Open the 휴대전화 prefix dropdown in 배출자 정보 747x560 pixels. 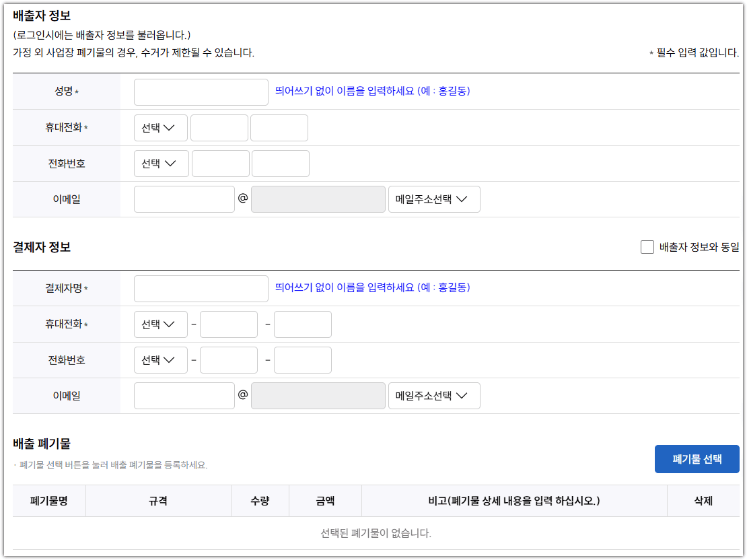(x=161, y=127)
